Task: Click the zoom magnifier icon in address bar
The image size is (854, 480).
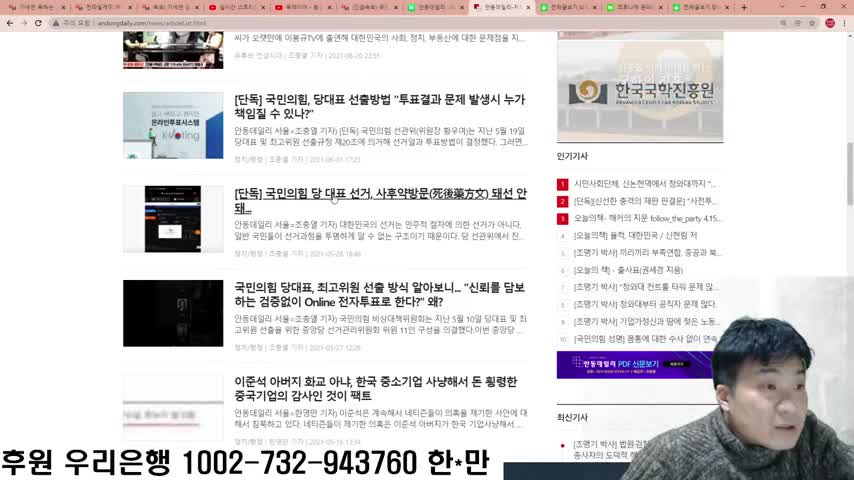Action: coord(783,23)
